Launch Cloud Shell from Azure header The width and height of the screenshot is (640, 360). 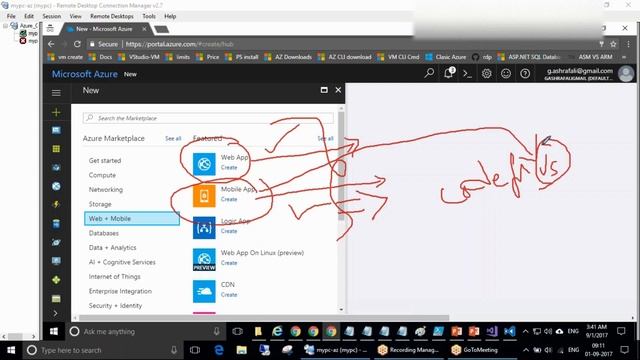(x=467, y=74)
